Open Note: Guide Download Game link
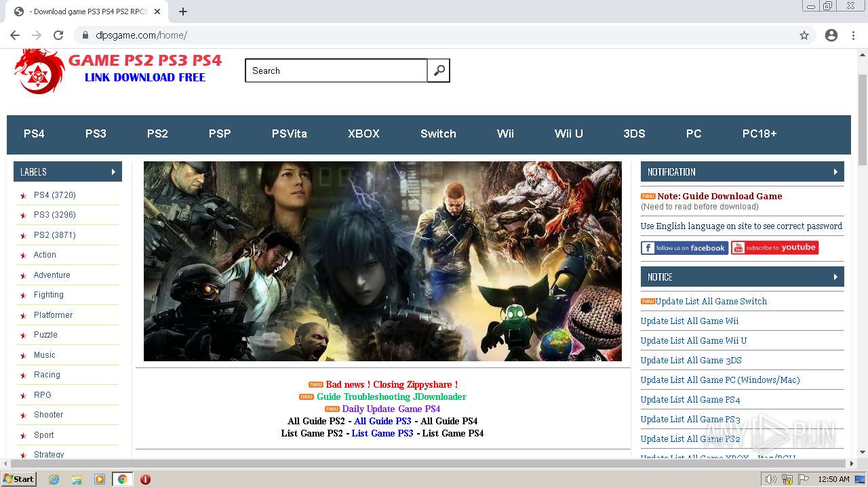This screenshot has height=488, width=868. [719, 197]
